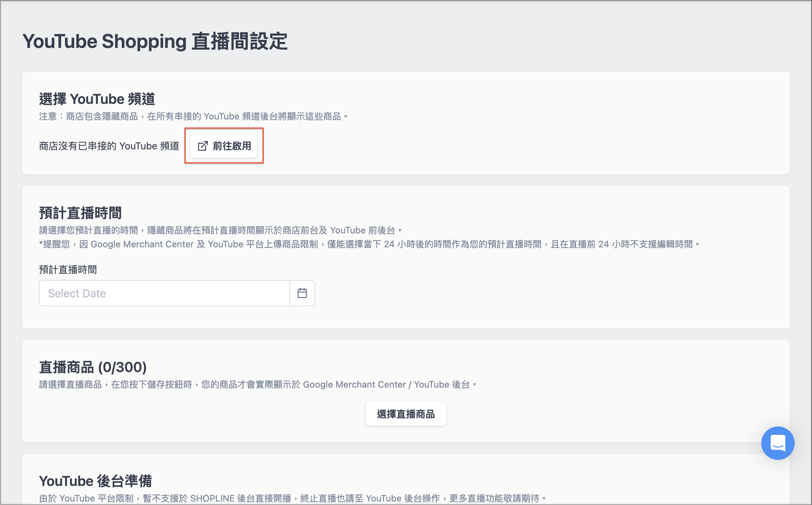The height and width of the screenshot is (505, 812).
Task: Click the 商店沒有已串接的 YouTube 頻道 text
Action: [x=109, y=146]
